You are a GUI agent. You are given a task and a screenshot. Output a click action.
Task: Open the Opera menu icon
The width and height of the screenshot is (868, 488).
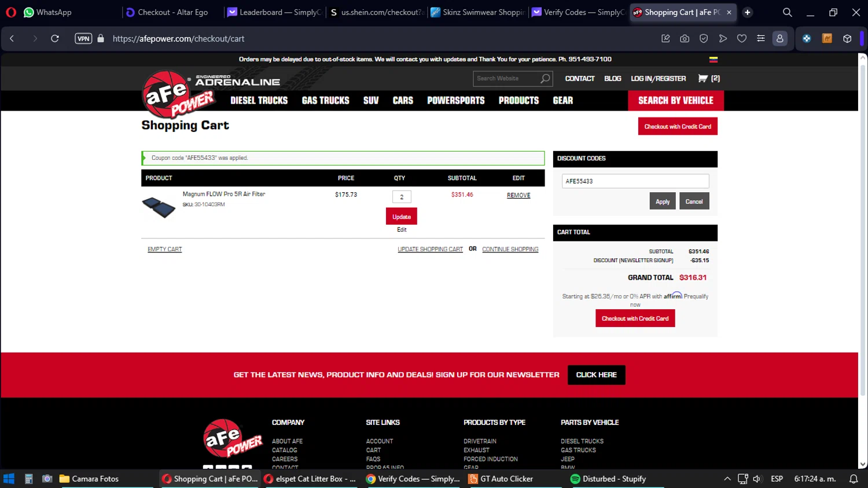pos(10,12)
